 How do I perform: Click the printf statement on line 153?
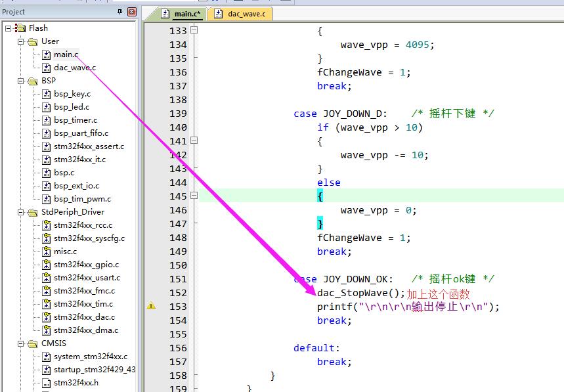(408, 307)
